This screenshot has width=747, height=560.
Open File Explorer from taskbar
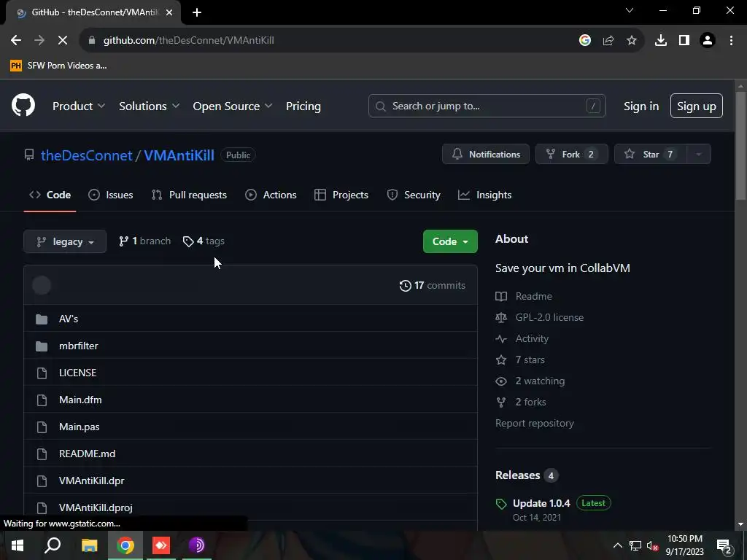pos(89,545)
